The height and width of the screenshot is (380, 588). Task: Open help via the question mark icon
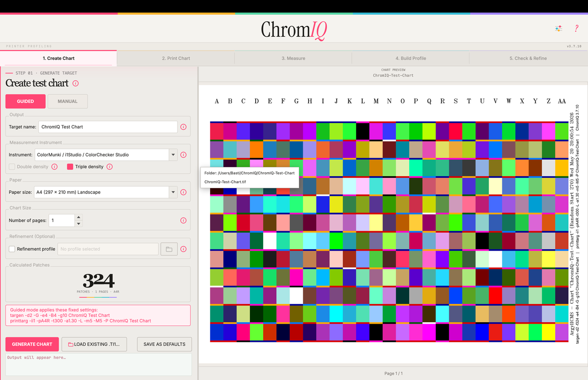click(576, 28)
